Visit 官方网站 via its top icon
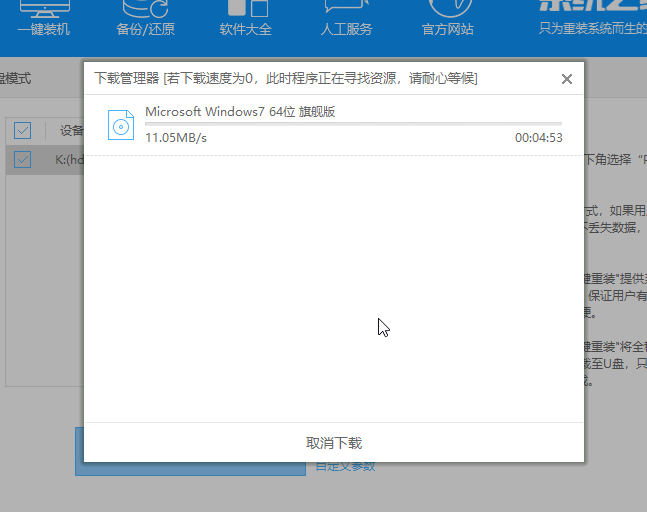 point(448,8)
